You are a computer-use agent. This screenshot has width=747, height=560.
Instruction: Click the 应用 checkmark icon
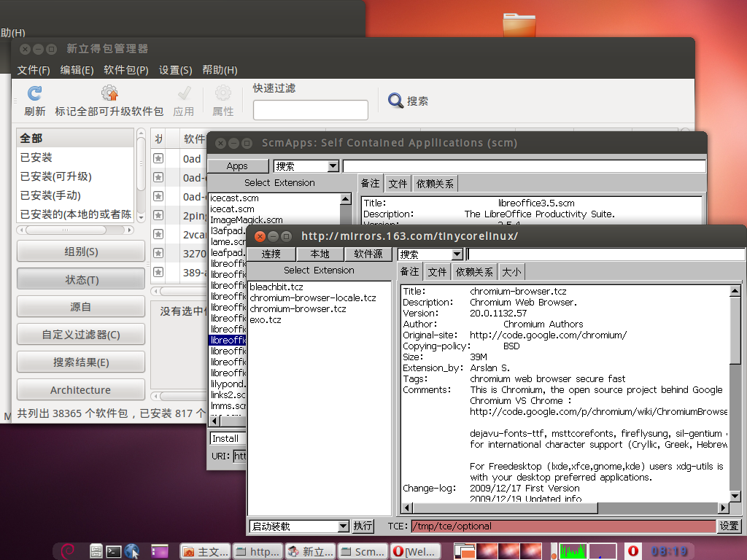(184, 93)
